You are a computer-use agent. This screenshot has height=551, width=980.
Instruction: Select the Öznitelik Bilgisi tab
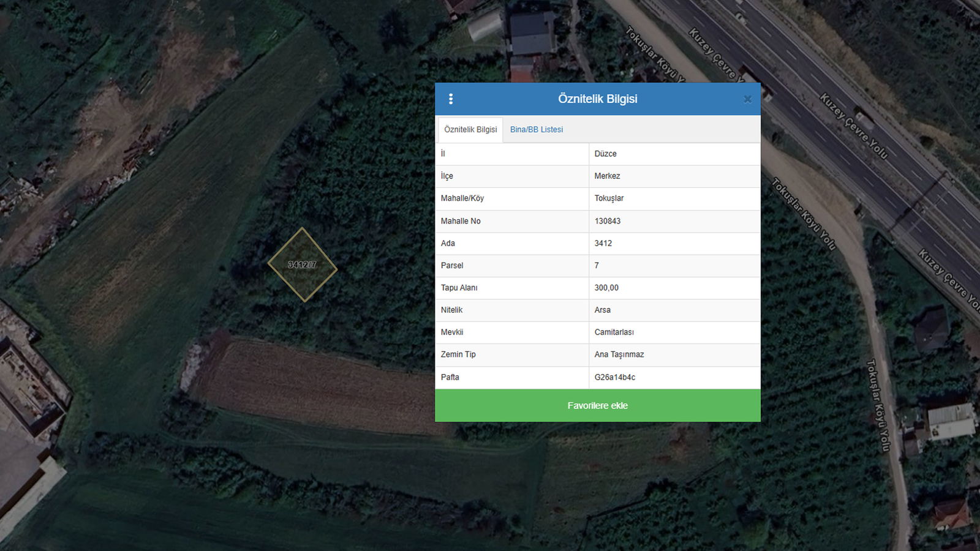(470, 130)
